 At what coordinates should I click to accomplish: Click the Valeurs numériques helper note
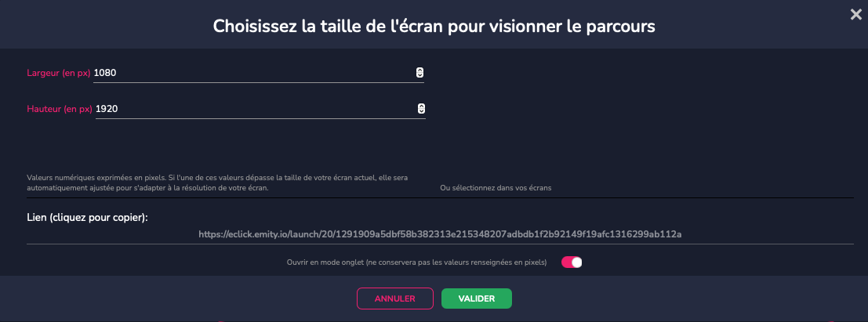coord(221,183)
